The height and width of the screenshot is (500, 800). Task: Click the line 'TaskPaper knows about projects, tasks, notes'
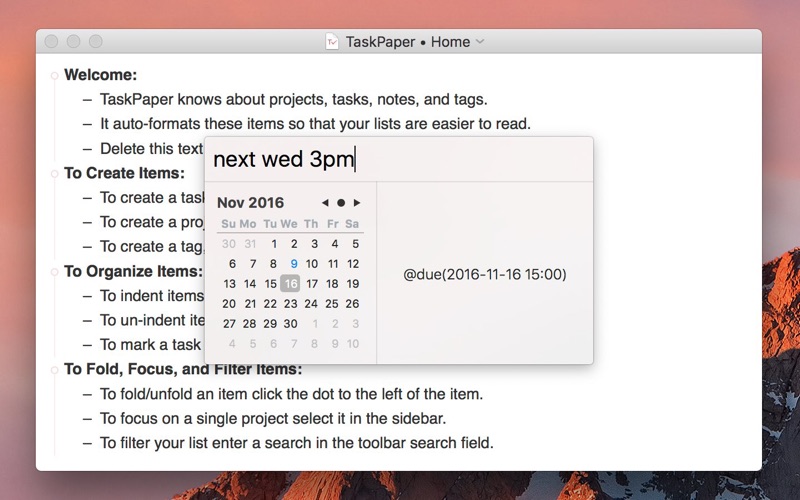click(x=293, y=99)
